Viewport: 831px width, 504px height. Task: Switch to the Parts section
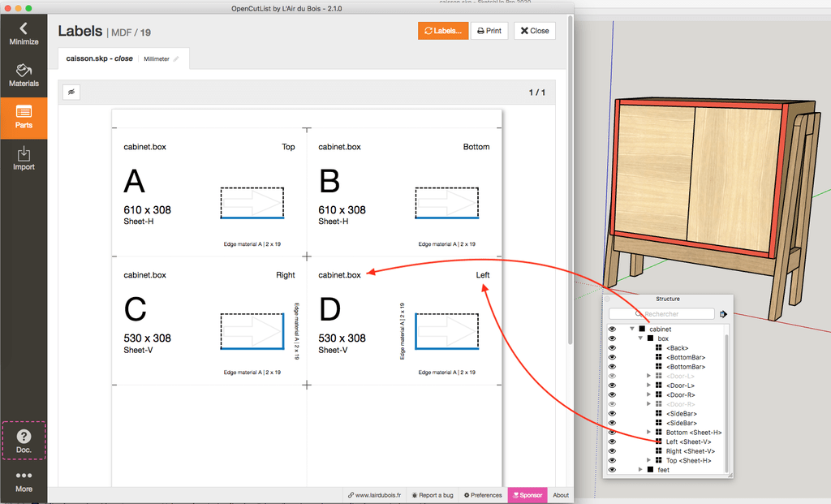(x=24, y=117)
